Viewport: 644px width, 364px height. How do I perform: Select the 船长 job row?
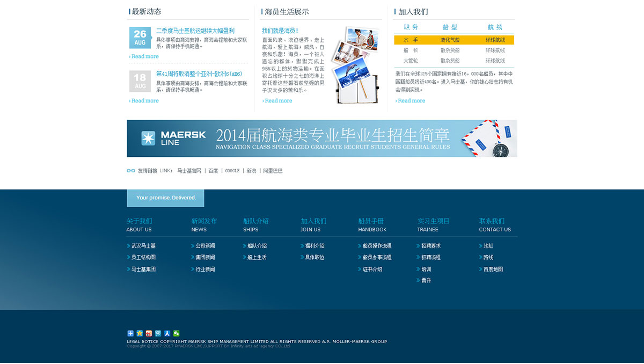click(x=454, y=50)
